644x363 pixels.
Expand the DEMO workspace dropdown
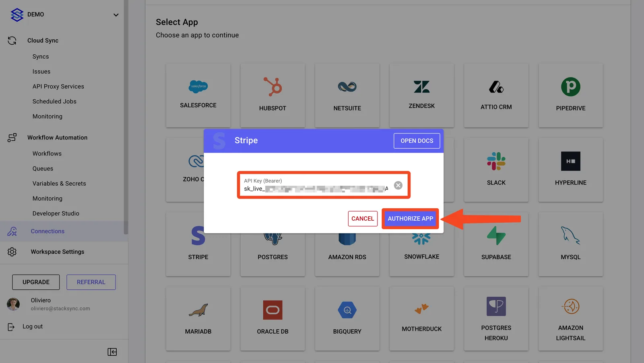click(116, 15)
